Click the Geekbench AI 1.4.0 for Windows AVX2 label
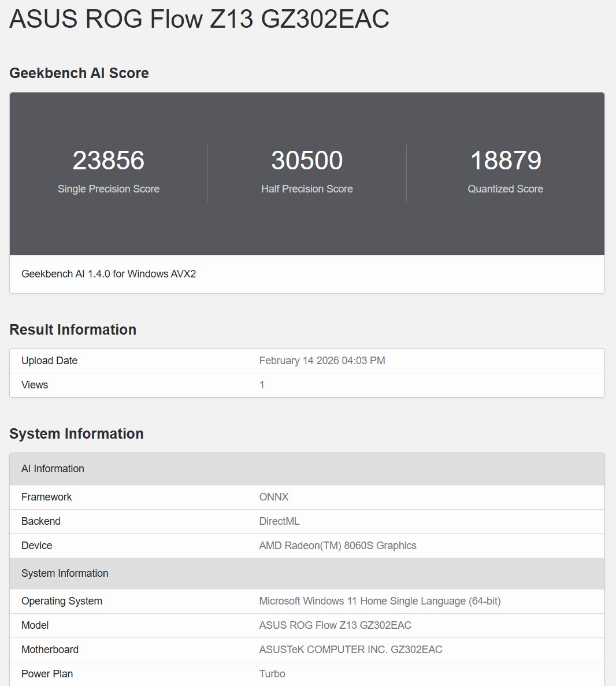This screenshot has height=686, width=616. (x=109, y=273)
